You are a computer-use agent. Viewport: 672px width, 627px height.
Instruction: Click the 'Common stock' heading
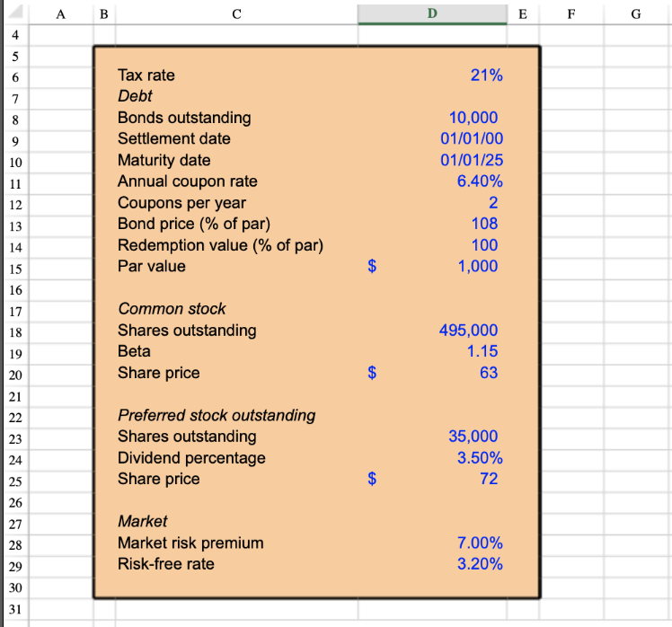tap(172, 309)
